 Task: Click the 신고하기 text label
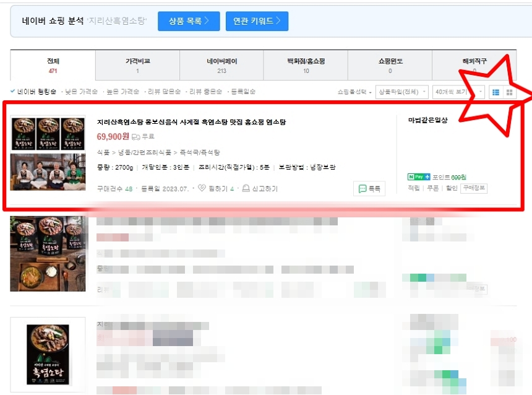tap(265, 188)
